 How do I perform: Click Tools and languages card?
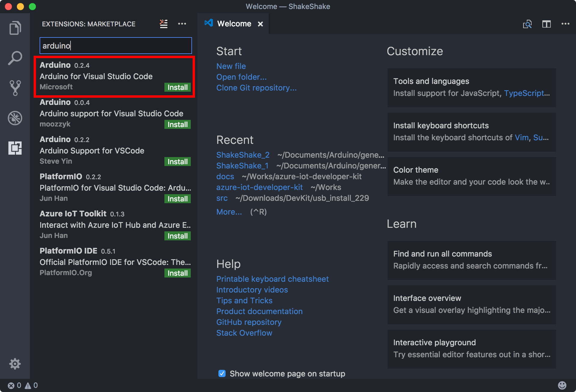tap(472, 88)
